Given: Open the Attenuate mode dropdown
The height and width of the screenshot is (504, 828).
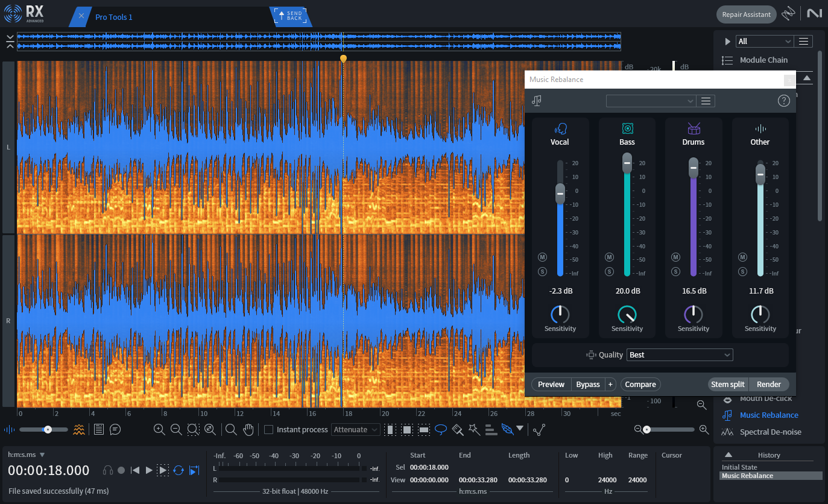Looking at the screenshot, I should (355, 430).
